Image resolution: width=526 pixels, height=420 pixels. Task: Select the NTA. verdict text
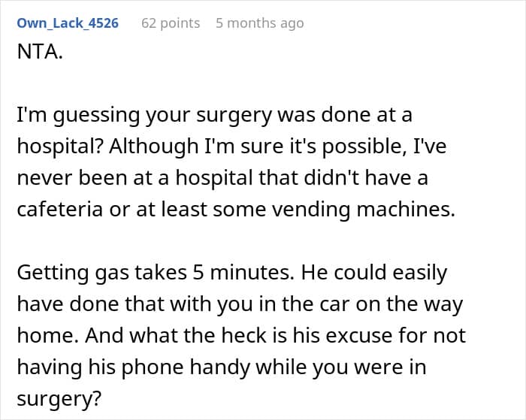tap(40, 52)
